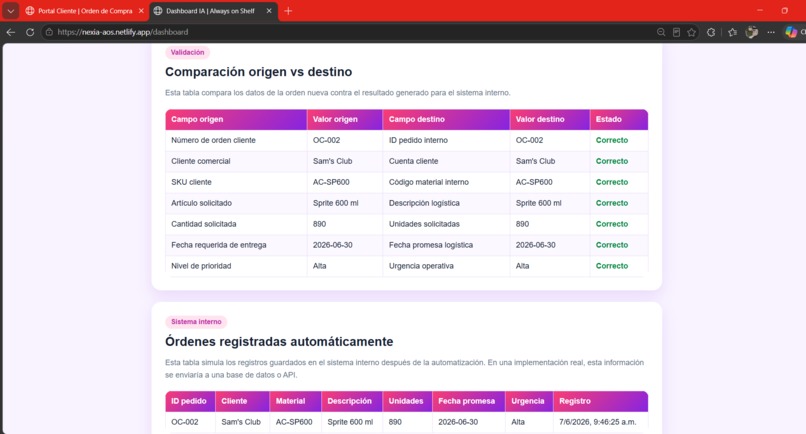Click the Sistema interno badge

coord(196,322)
